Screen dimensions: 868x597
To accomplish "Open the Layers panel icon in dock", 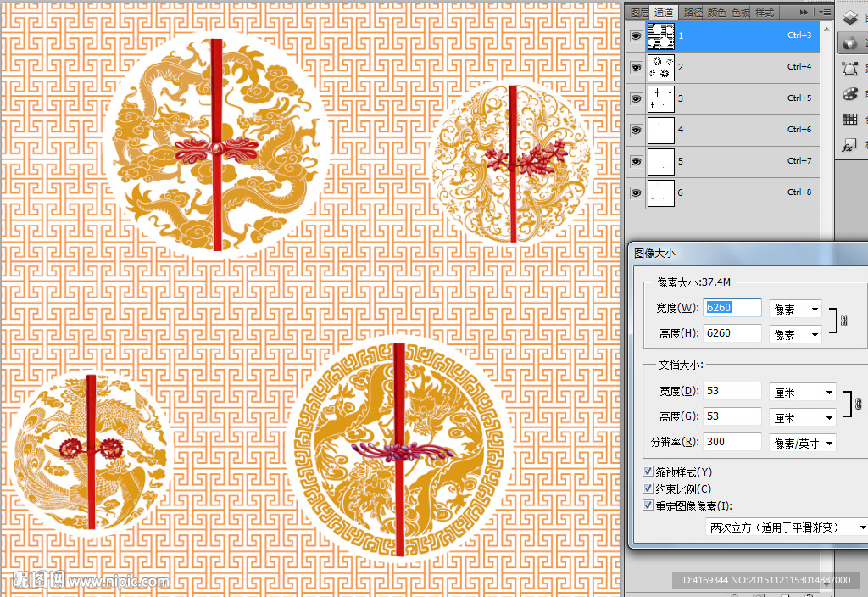I will 850,16.
